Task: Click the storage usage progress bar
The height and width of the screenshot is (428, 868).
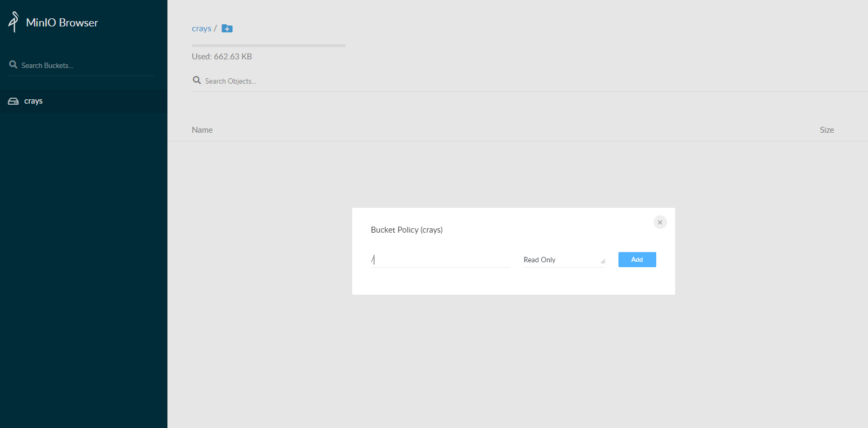Action: click(268, 45)
